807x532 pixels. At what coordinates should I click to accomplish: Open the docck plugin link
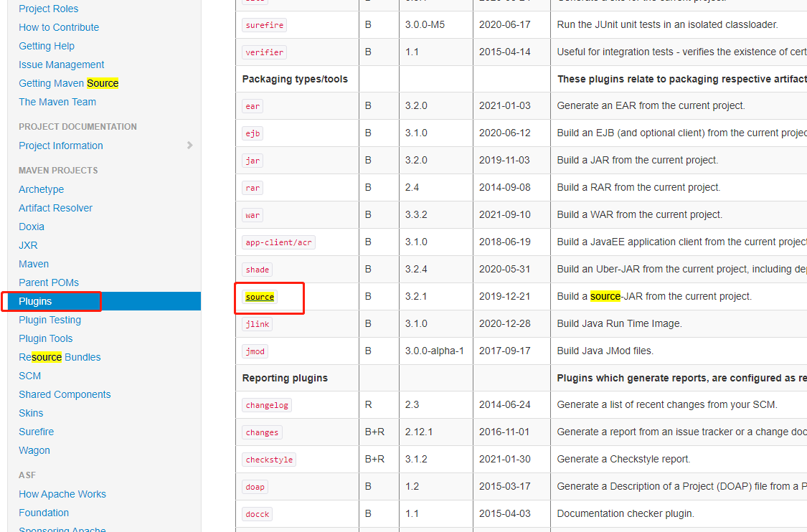pos(258,515)
